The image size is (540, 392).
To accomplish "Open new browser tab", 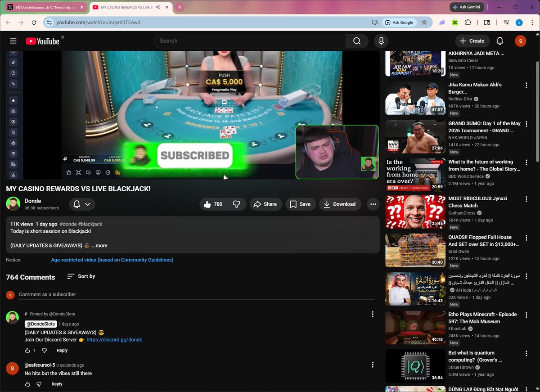I will [x=180, y=7].
